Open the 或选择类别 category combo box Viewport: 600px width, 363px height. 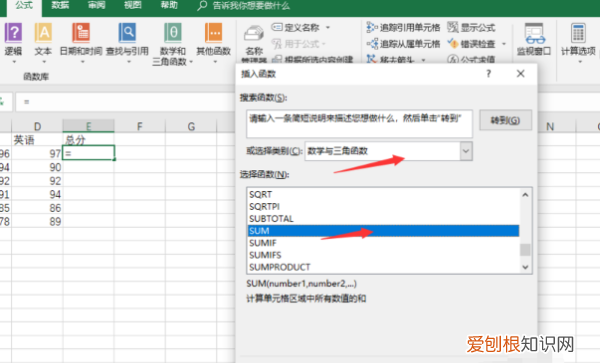[x=388, y=151]
